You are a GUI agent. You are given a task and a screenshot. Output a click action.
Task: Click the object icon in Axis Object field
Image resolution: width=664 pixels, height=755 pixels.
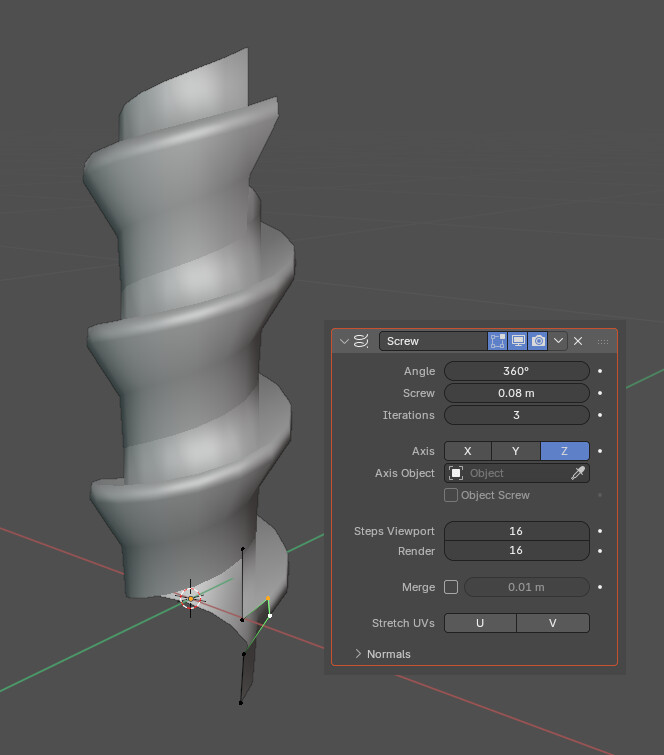pos(456,473)
